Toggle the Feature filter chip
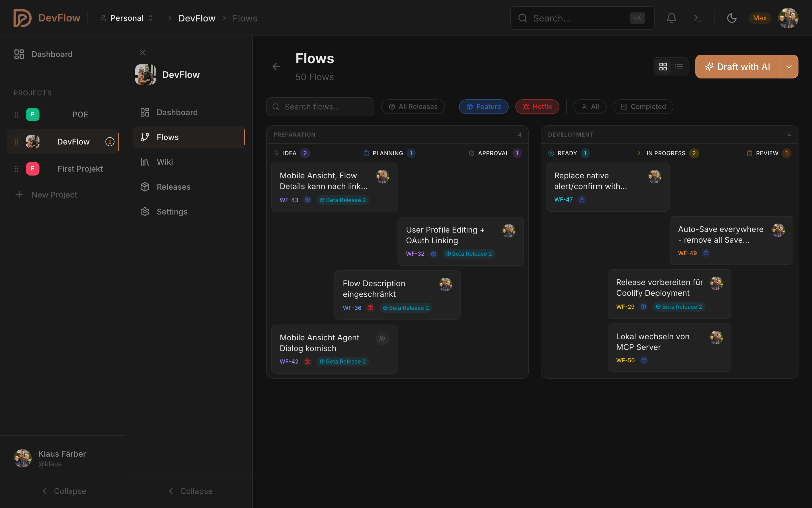 pyautogui.click(x=484, y=107)
